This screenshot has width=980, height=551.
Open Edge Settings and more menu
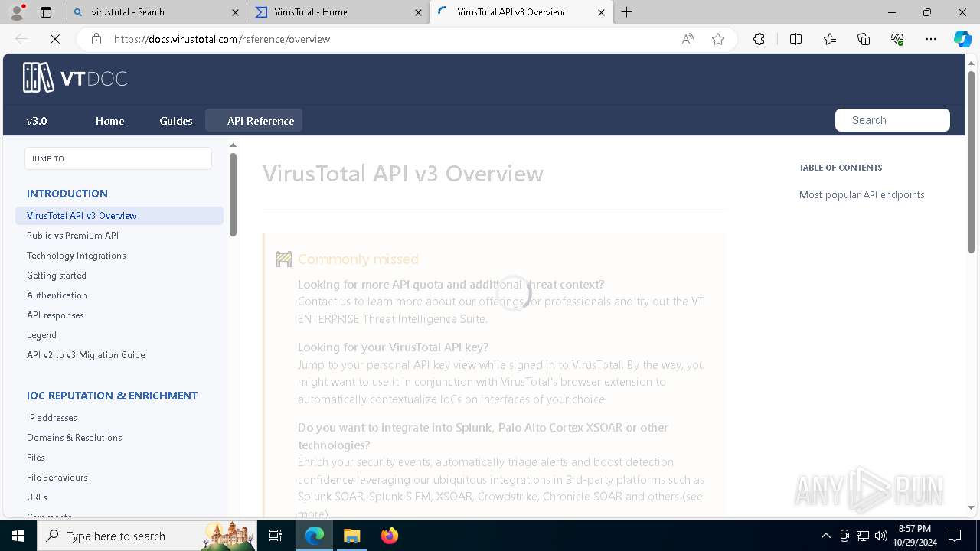[931, 39]
